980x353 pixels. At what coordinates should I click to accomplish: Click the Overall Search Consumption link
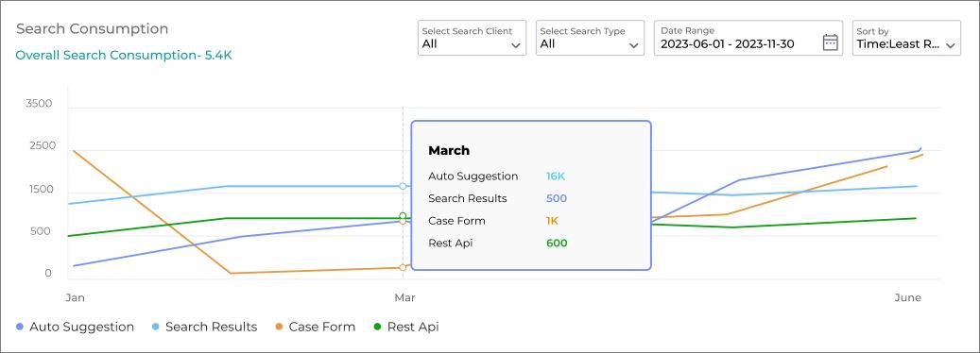point(124,55)
